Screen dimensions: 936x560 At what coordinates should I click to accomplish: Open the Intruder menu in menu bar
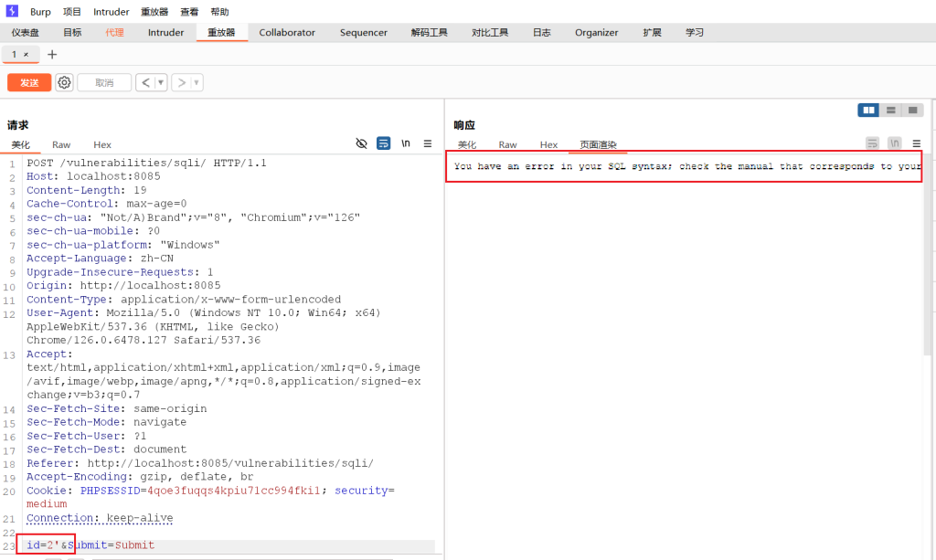111,12
